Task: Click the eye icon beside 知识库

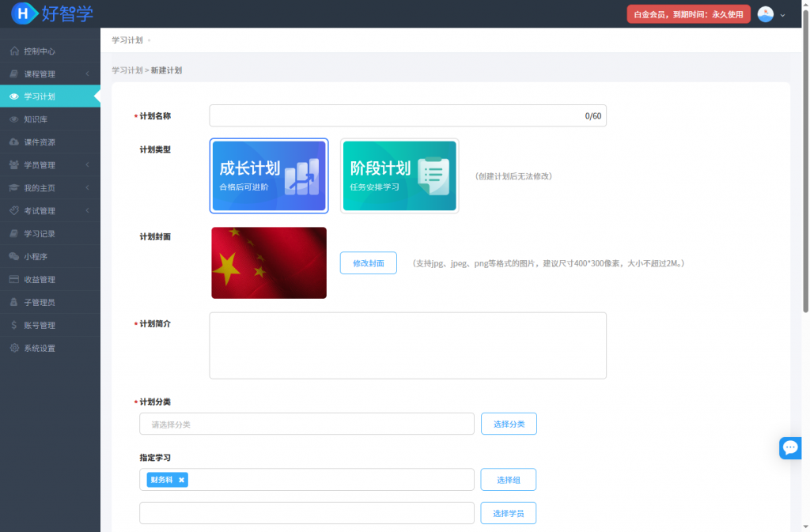Action: (x=14, y=119)
